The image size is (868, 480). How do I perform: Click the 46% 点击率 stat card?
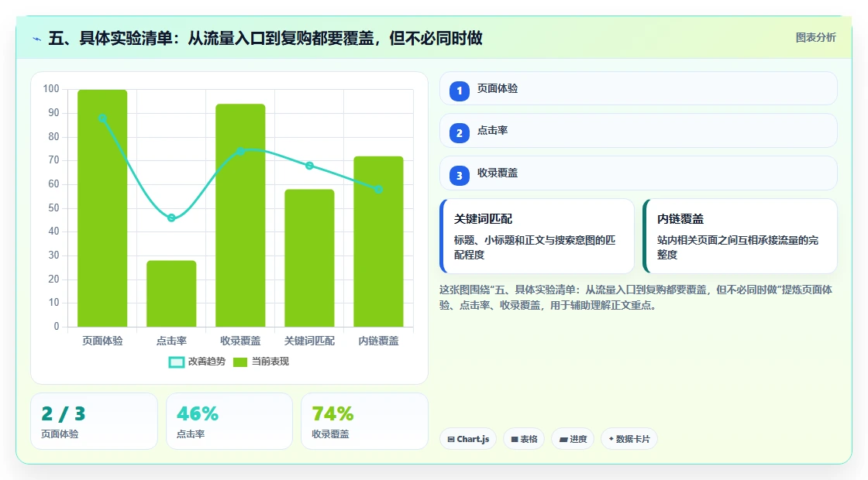(229, 421)
